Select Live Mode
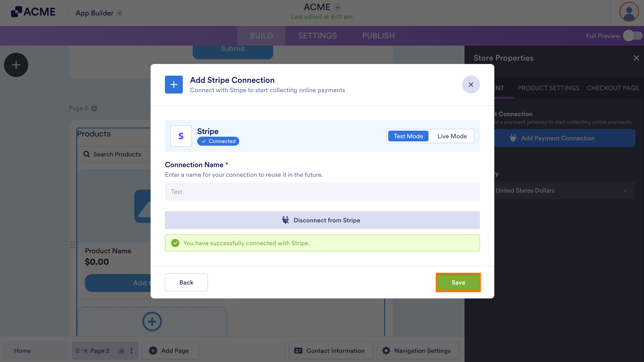 (452, 136)
